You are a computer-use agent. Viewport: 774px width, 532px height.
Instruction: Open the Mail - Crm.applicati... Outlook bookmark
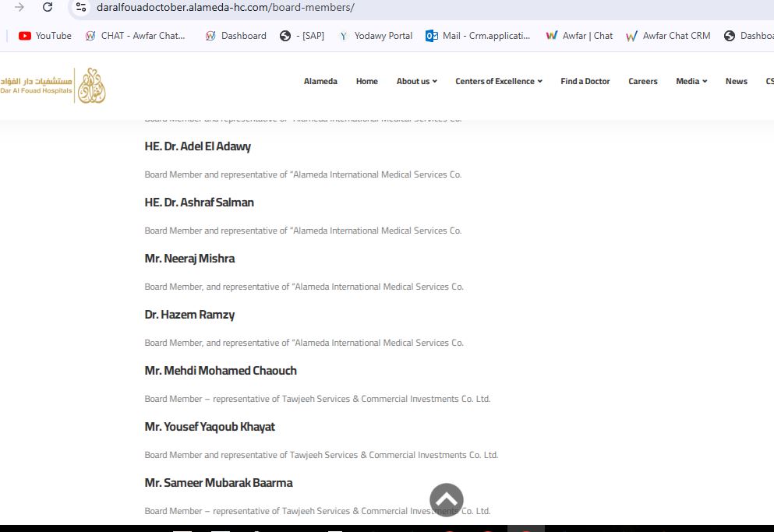coord(478,36)
